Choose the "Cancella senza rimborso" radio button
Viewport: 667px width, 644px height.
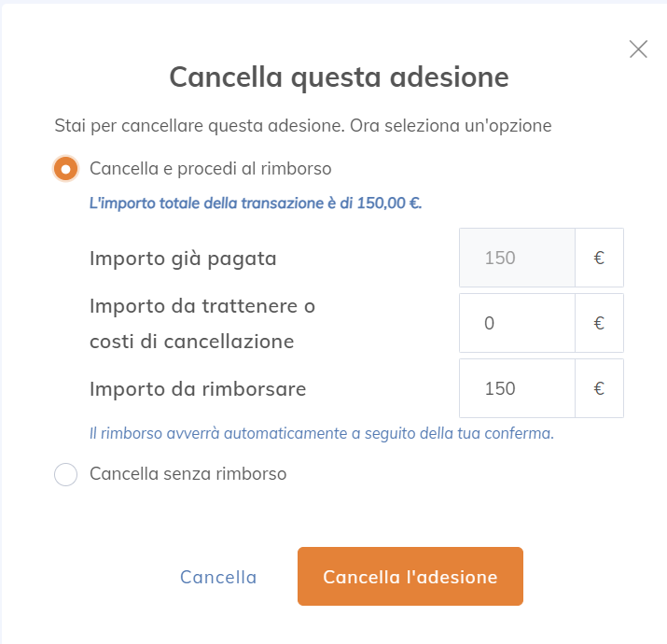(x=65, y=474)
